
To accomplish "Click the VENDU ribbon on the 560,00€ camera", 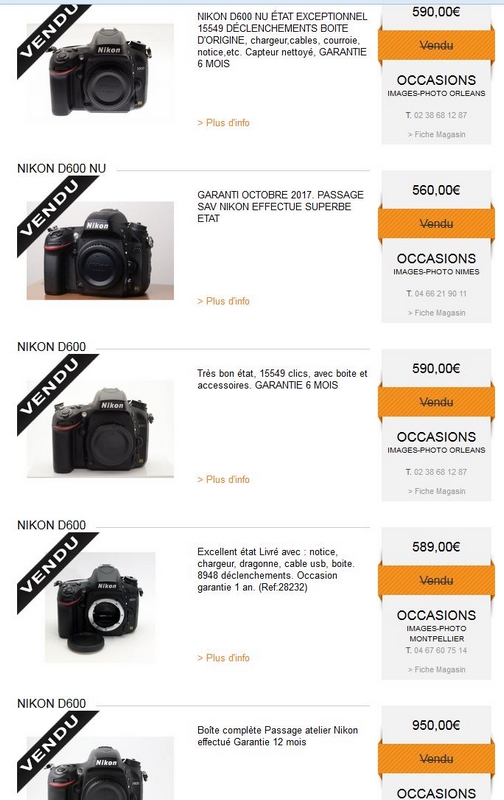I will [x=56, y=214].
